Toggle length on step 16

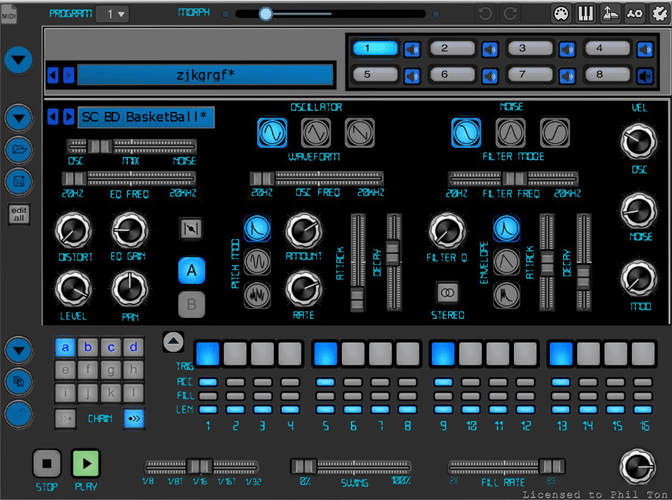tap(643, 410)
